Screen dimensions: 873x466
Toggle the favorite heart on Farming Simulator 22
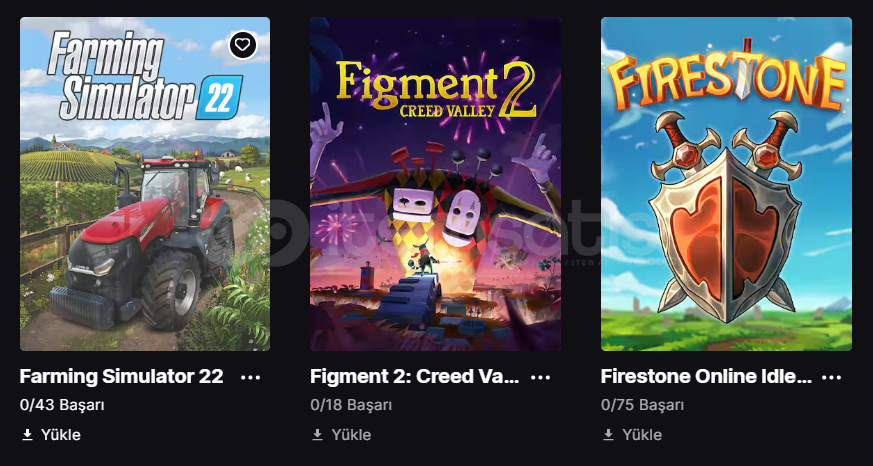tap(243, 45)
